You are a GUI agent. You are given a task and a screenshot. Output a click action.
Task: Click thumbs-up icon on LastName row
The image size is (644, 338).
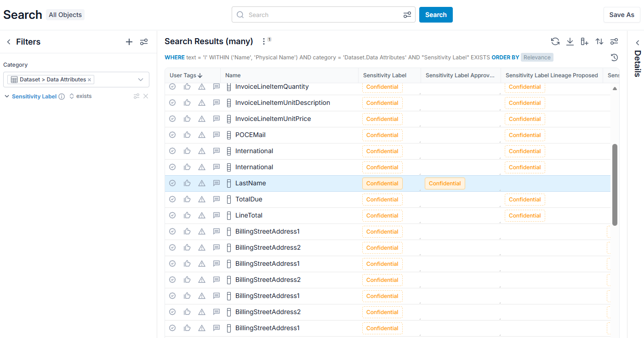187,183
